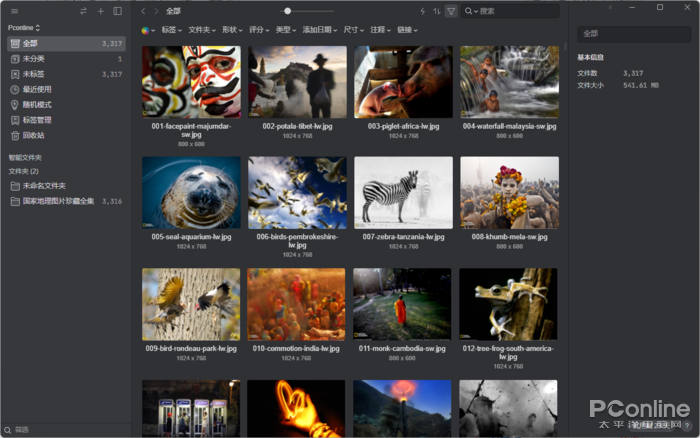Open the 标签 filter dropdown

click(172, 30)
